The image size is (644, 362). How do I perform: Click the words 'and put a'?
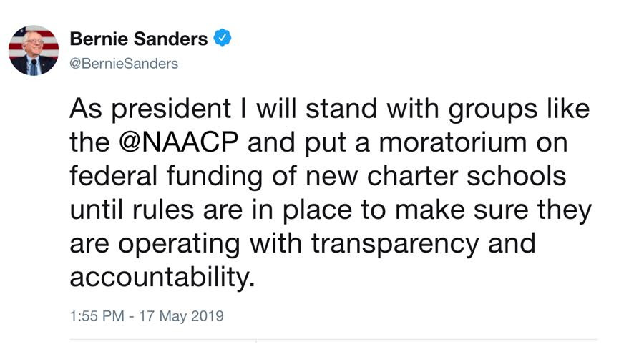[308, 144]
